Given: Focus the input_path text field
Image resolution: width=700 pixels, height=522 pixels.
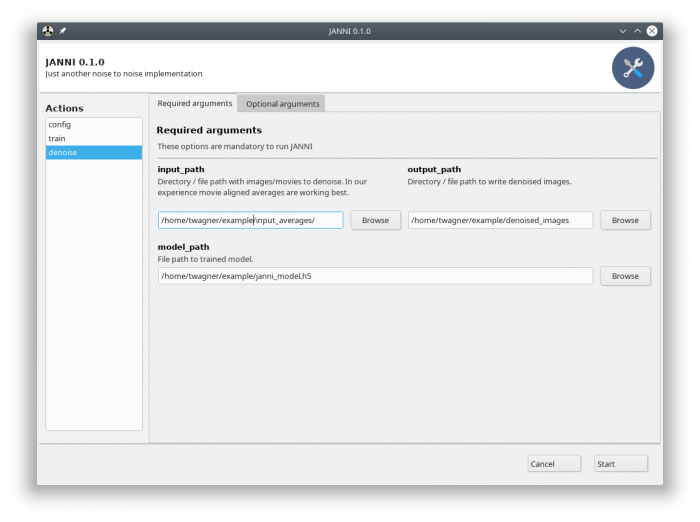Looking at the screenshot, I should (x=250, y=220).
